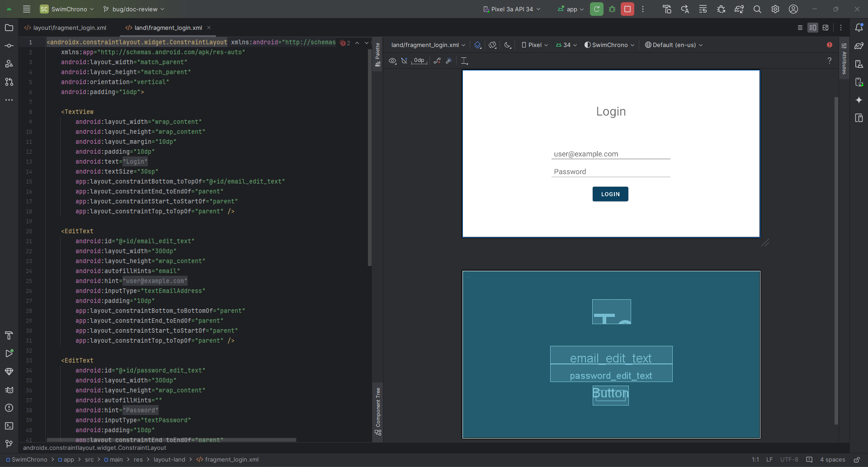Open the Pull Requests tool window
Image resolution: width=868 pixels, height=467 pixels.
[x=9, y=82]
